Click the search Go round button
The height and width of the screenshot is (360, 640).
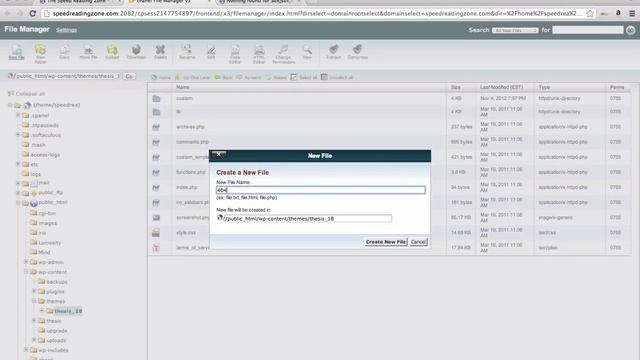(630, 30)
